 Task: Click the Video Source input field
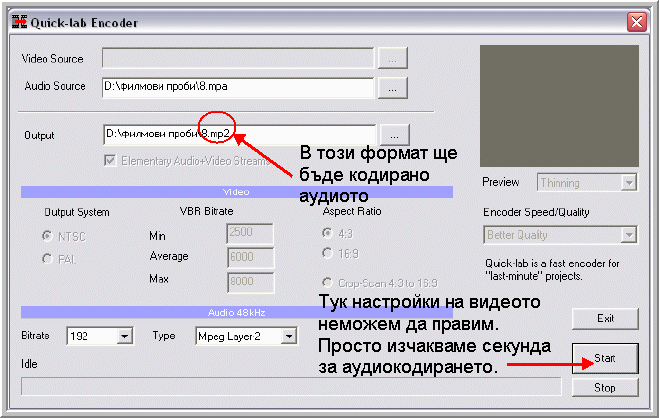coord(238,58)
